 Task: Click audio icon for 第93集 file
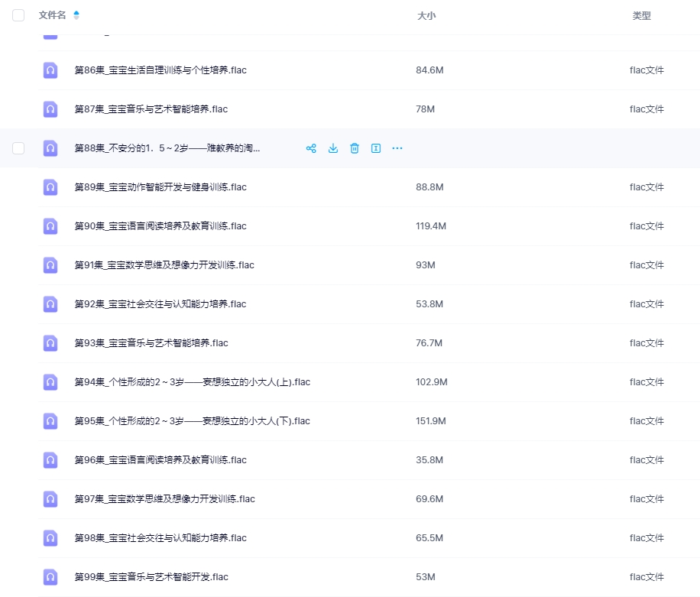[50, 343]
